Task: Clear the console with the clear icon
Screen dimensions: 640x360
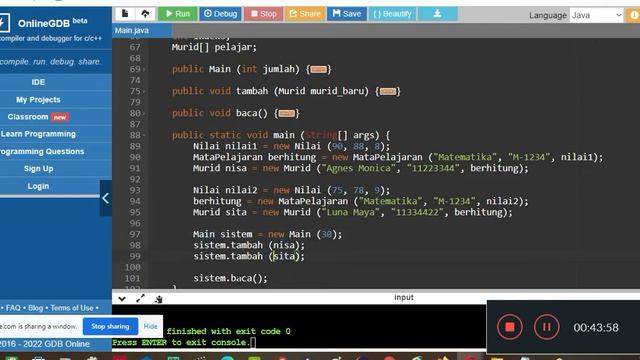Action: coord(158,299)
